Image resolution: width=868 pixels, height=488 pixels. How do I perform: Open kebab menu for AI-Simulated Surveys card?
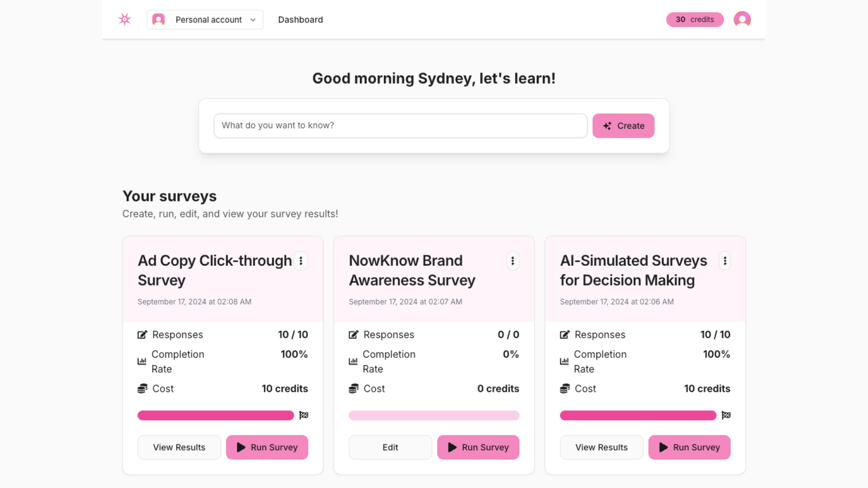click(x=724, y=261)
